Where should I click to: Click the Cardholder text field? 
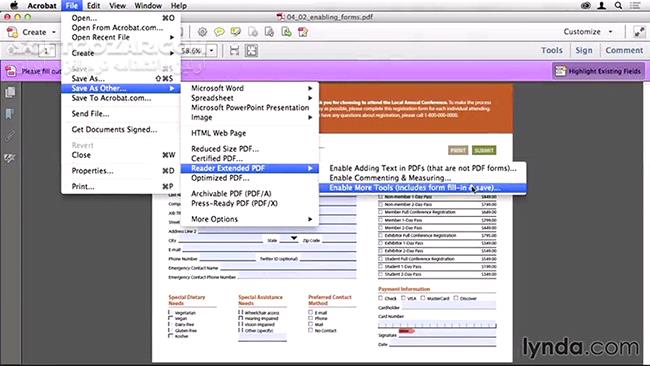(448, 307)
